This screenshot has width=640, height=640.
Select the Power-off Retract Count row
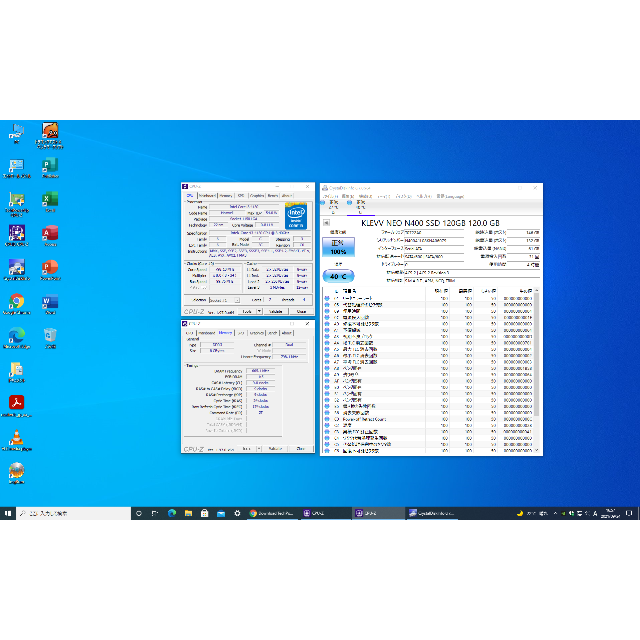click(x=429, y=419)
